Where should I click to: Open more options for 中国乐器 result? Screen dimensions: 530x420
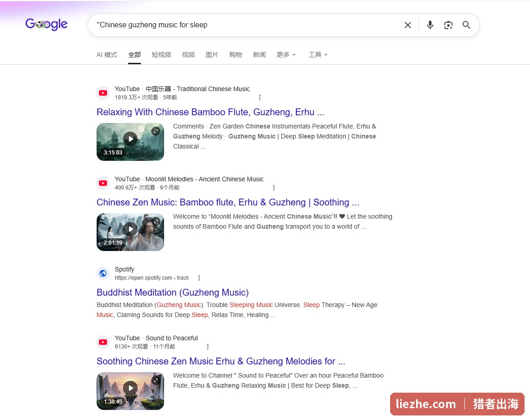point(260,97)
